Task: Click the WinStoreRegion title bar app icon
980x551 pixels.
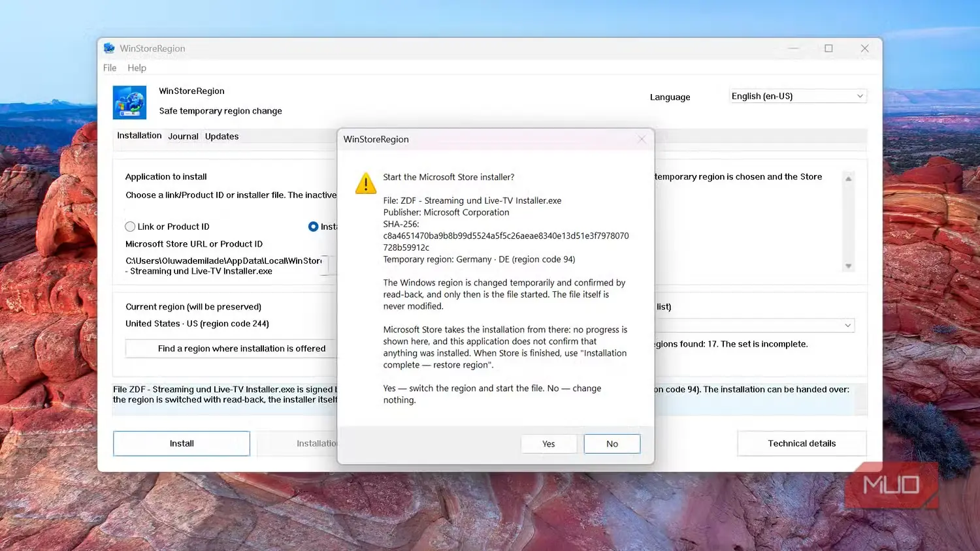Action: click(x=109, y=48)
